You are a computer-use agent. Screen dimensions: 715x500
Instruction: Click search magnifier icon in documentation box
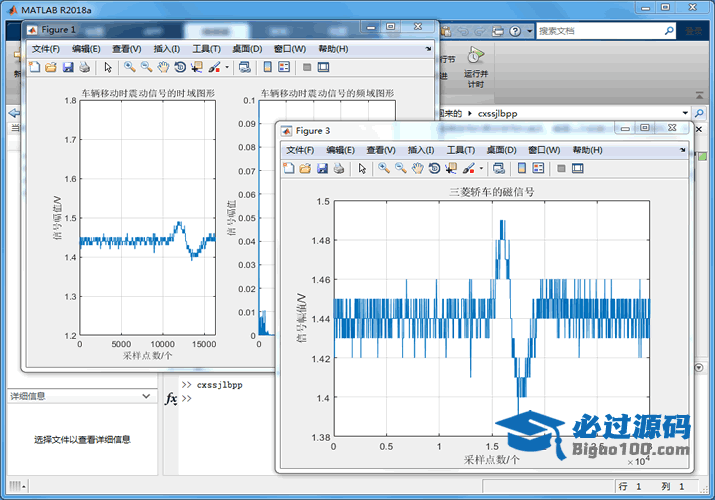click(669, 31)
